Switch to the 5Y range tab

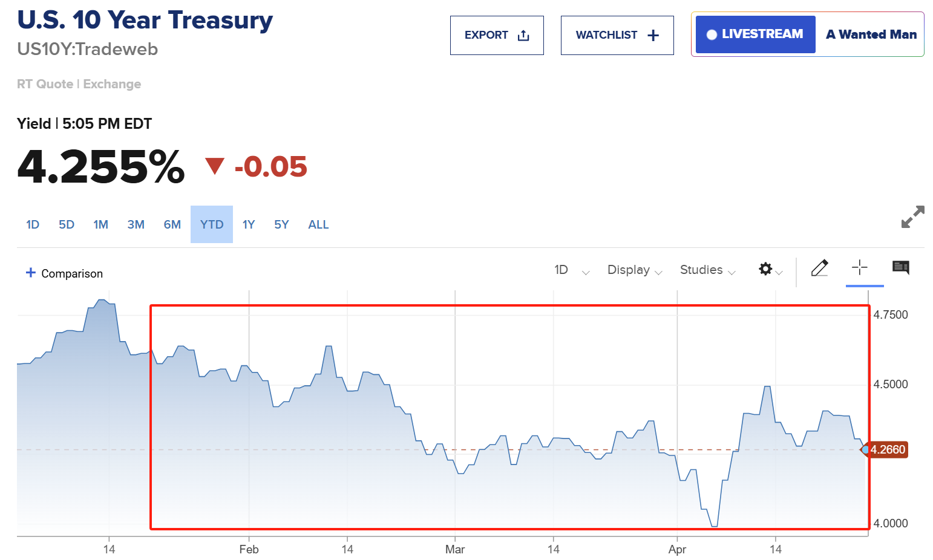[x=281, y=224]
